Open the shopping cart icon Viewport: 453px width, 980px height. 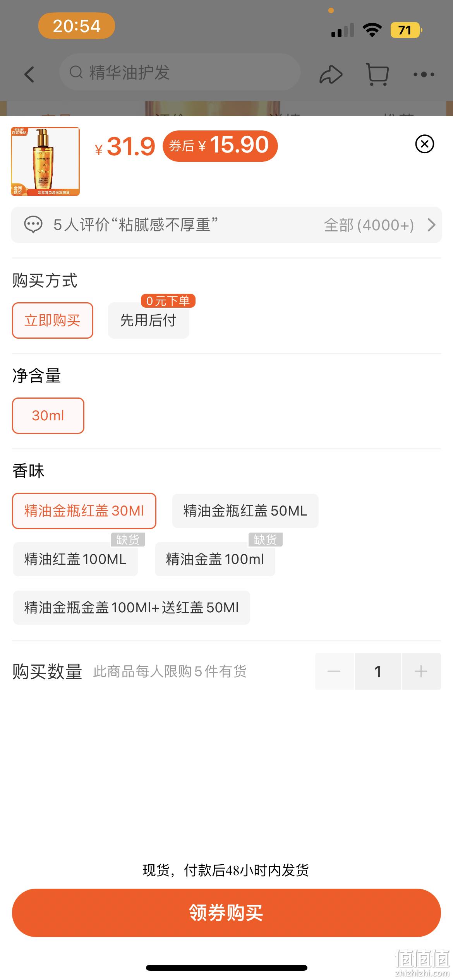click(x=377, y=74)
